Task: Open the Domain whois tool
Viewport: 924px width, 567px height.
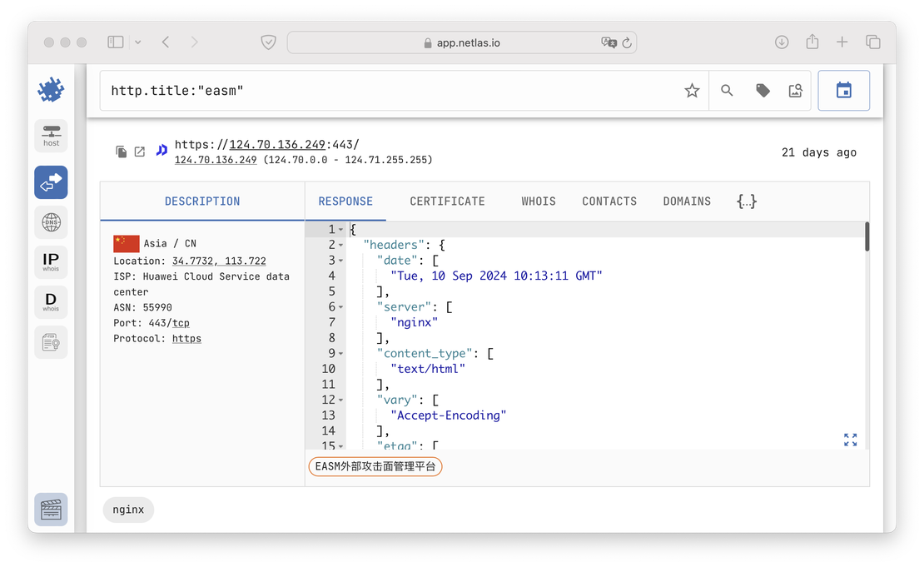Action: tap(51, 301)
